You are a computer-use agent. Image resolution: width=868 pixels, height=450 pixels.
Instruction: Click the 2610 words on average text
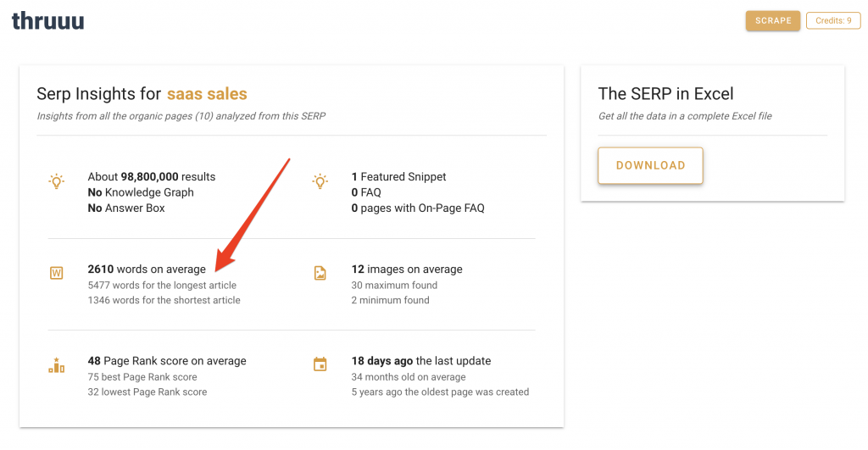point(147,269)
